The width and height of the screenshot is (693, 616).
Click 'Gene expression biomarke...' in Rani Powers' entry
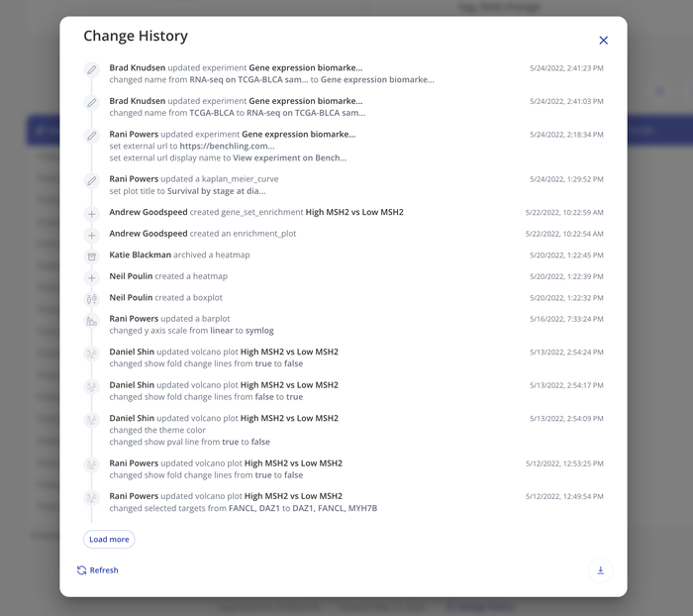(x=298, y=134)
